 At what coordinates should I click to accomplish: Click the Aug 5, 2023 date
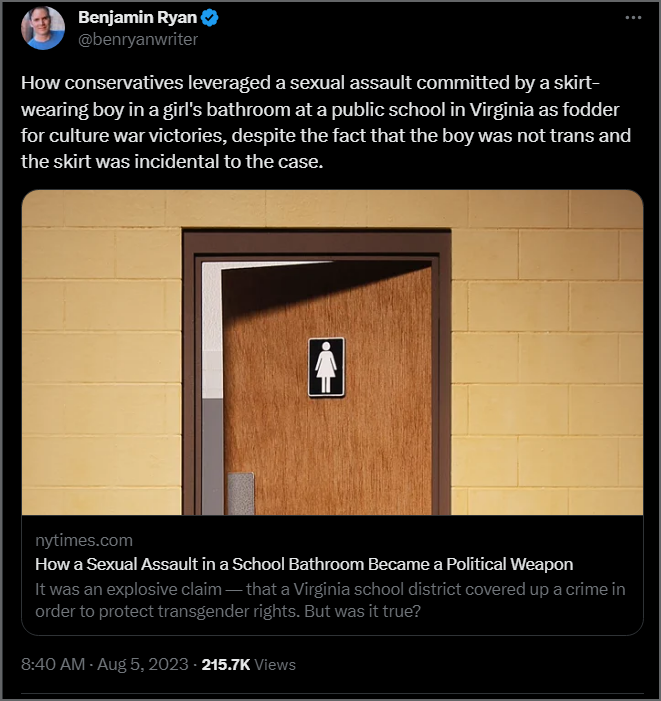click(x=143, y=664)
